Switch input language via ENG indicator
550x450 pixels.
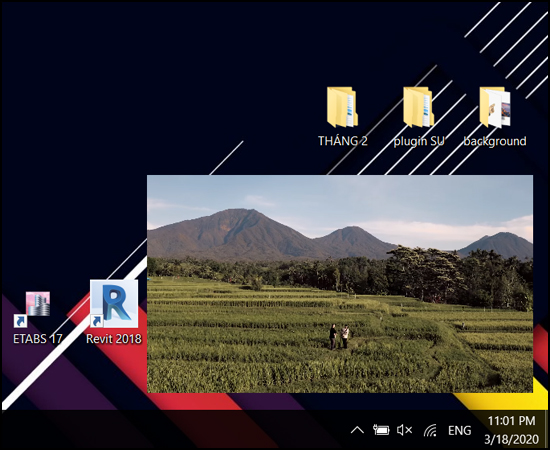(x=460, y=430)
